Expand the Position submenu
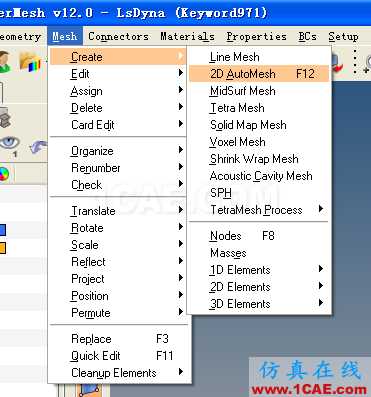 (118, 296)
